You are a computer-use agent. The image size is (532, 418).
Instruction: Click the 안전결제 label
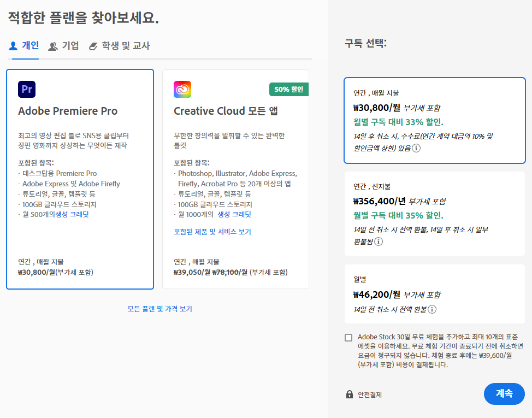(x=370, y=395)
